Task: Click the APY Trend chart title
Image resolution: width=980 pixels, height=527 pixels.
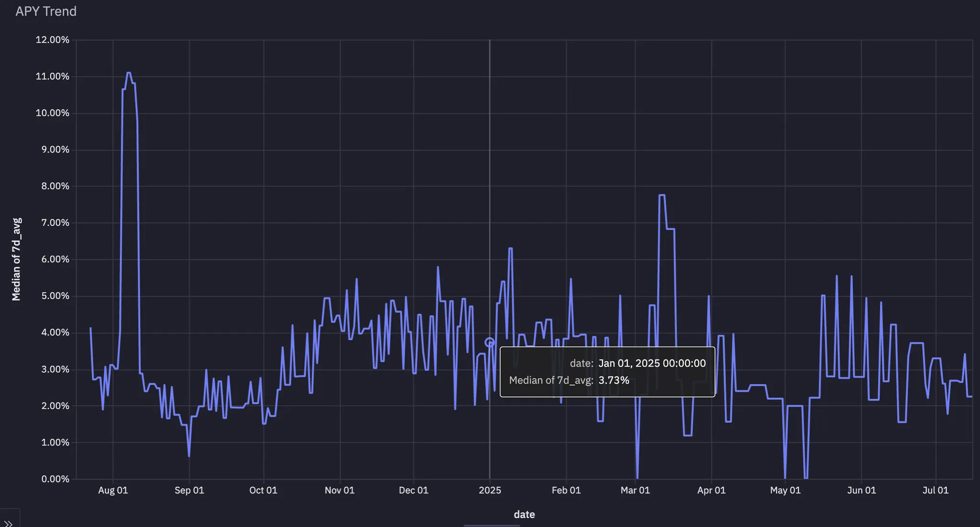Action: 46,11
